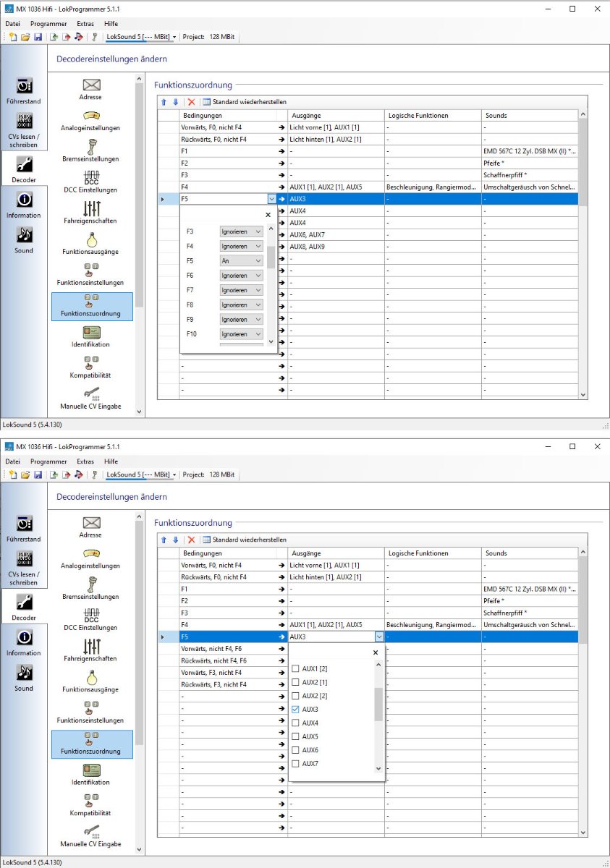Click Save disk icon in the AUX-checklist window
Screen dimensions: 610x868
point(38,475)
